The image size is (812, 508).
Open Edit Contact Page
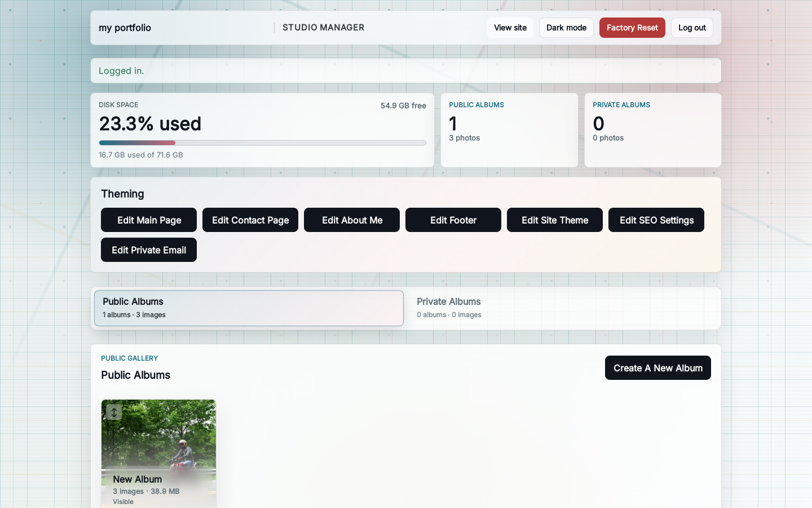[x=250, y=220]
